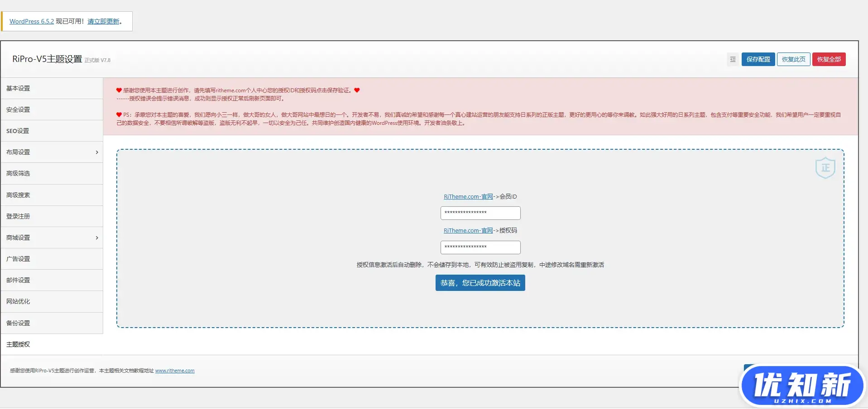Open the www.ritheme.com footer link
This screenshot has width=868, height=409.
point(175,371)
